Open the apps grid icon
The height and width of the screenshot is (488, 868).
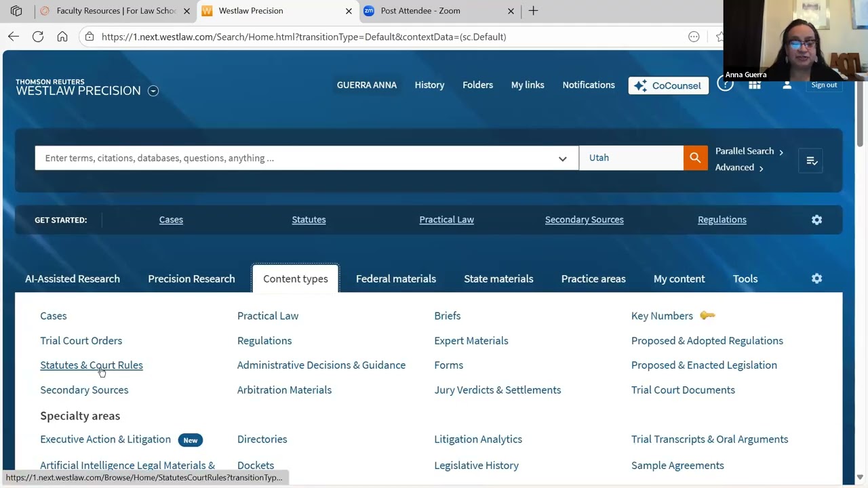pos(755,85)
